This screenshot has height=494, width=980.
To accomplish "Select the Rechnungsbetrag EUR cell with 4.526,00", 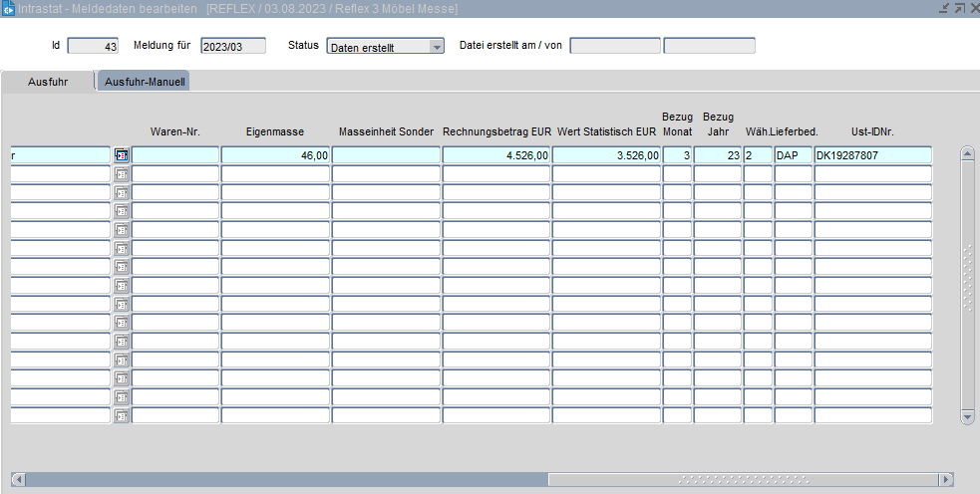I will tap(495, 155).
